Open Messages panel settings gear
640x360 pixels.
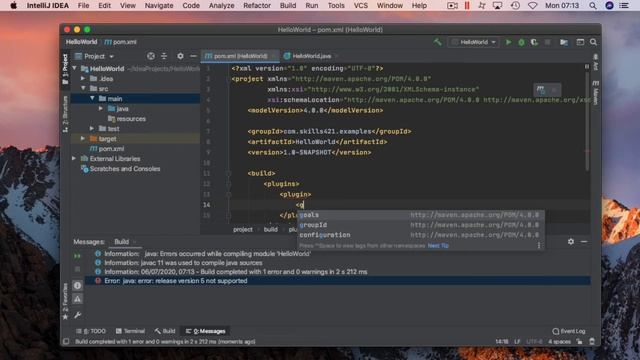click(x=571, y=242)
